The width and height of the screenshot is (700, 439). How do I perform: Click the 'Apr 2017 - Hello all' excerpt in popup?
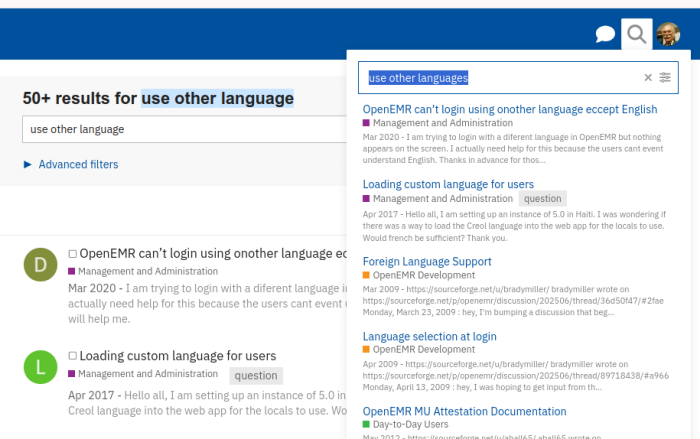(514, 226)
